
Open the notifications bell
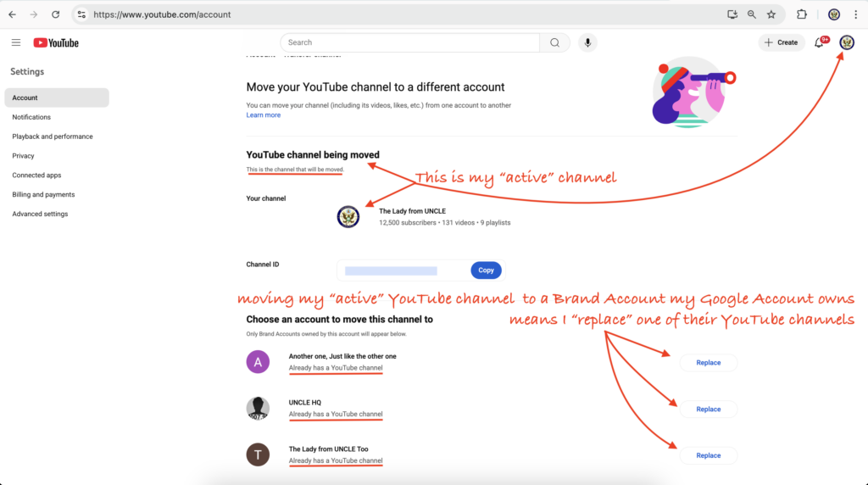click(820, 42)
